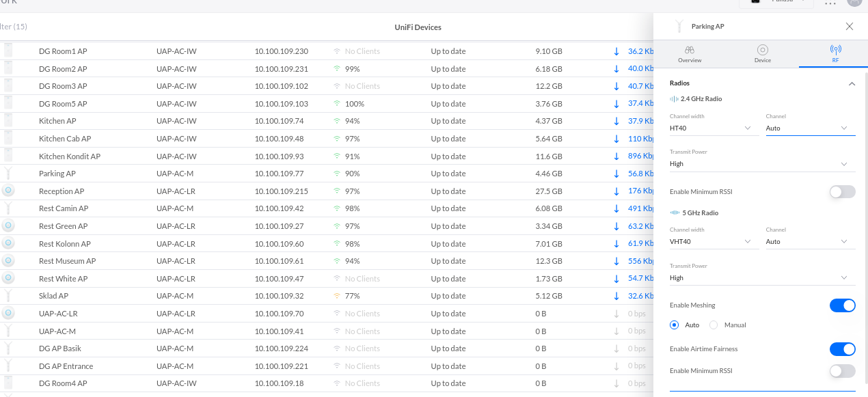Screen dimensions: 868x397
Task: Click the 27.5 GB usage value
Action: (549, 191)
